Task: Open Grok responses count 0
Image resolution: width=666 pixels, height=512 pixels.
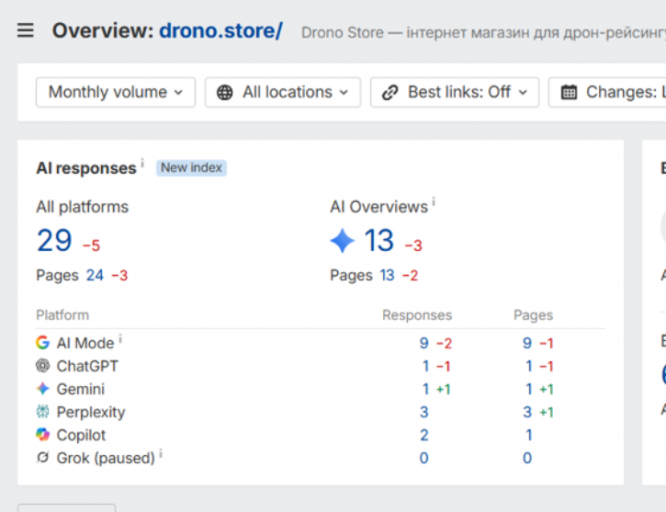Action: coord(424,458)
